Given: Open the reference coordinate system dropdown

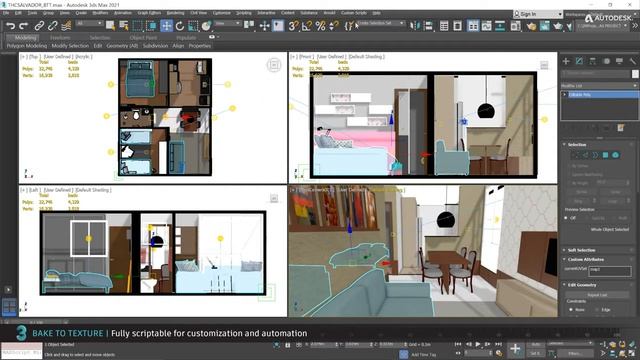Looking at the screenshot, I should tap(227, 24).
